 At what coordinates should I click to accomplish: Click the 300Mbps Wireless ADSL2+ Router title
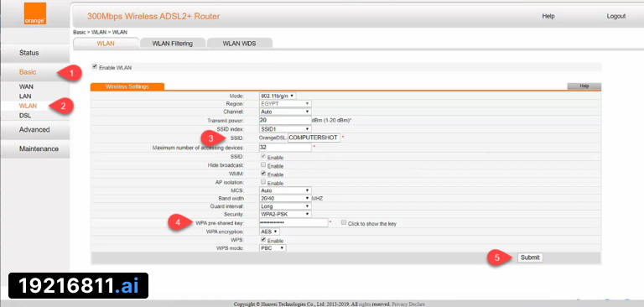click(153, 17)
